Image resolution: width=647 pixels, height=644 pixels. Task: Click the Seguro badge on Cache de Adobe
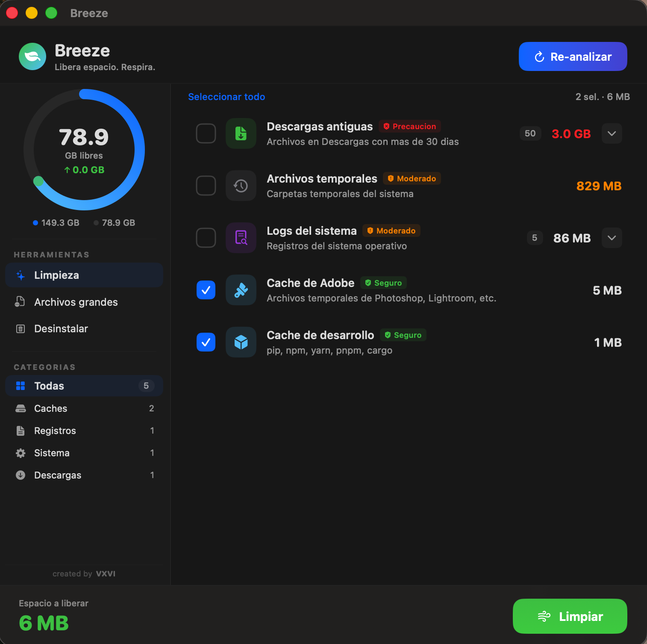[383, 283]
